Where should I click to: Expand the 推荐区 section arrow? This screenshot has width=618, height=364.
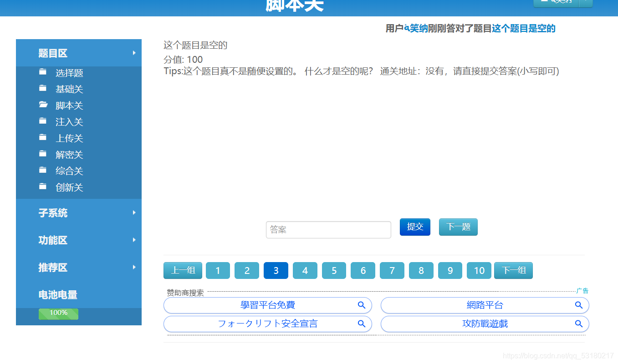click(134, 267)
